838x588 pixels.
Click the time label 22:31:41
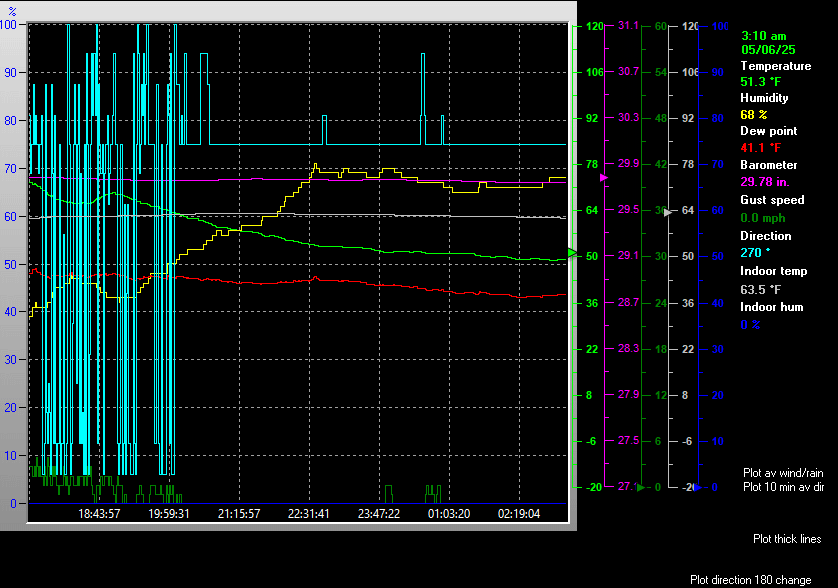pos(308,514)
